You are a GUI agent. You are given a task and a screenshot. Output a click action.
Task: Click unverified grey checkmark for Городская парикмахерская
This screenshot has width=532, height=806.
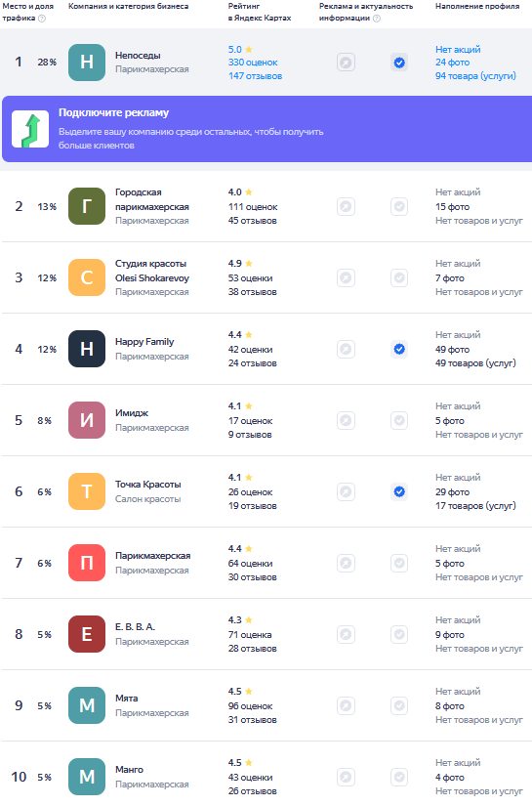399,207
